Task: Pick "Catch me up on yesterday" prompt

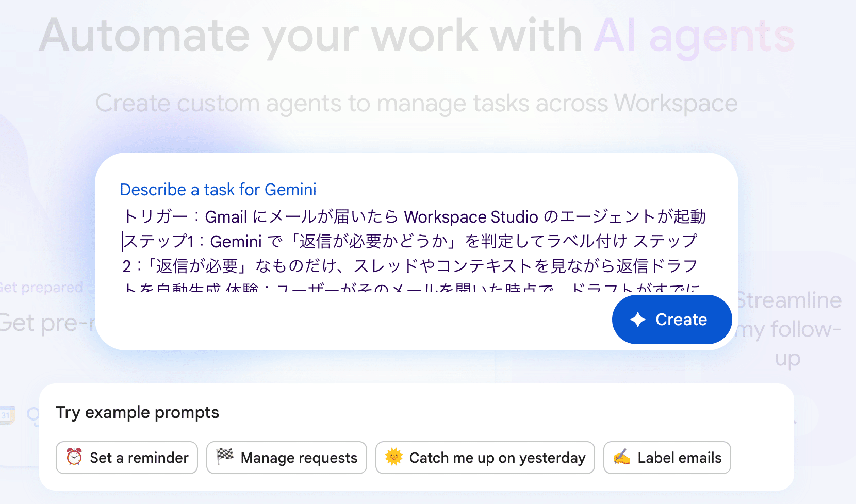Action: [485, 458]
